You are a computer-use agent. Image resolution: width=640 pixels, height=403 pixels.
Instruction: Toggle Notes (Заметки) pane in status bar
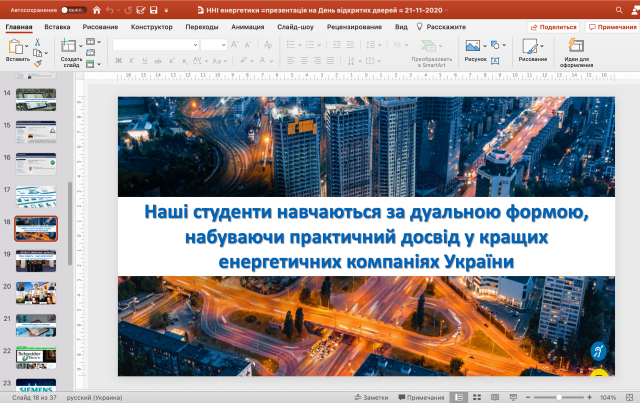(x=370, y=397)
